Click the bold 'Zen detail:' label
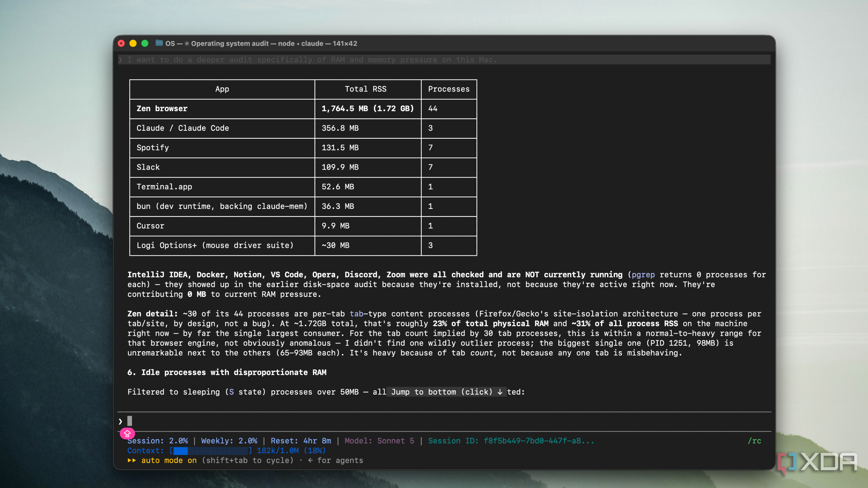The height and width of the screenshot is (488, 868). [152, 314]
